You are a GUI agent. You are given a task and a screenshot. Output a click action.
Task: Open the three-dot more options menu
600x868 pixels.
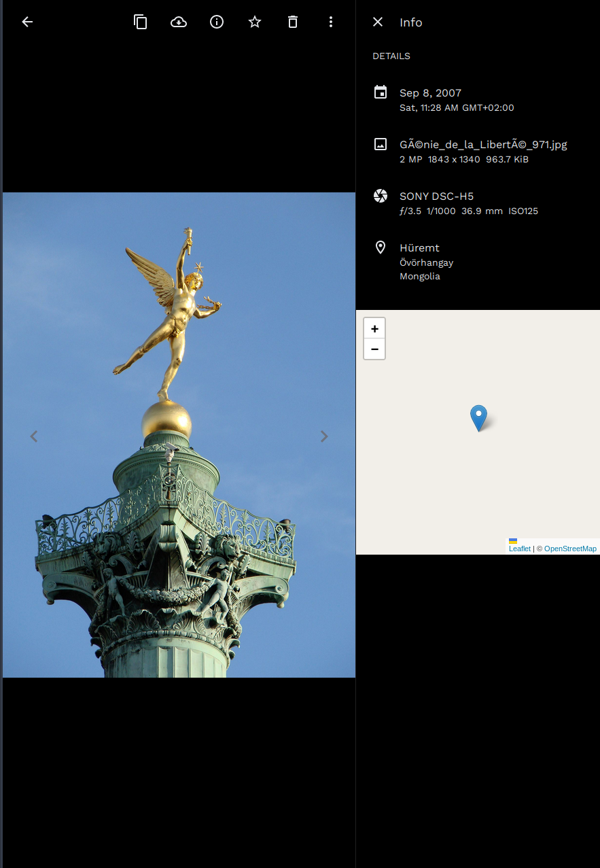331,22
